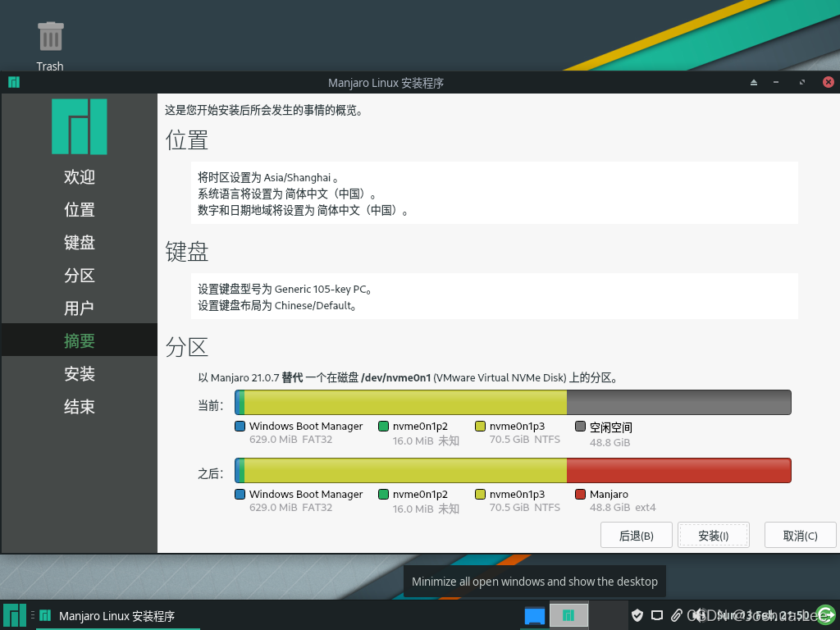
Task: Click green nvme0n1p2 swatch in 当前 legend
Action: pos(383,427)
